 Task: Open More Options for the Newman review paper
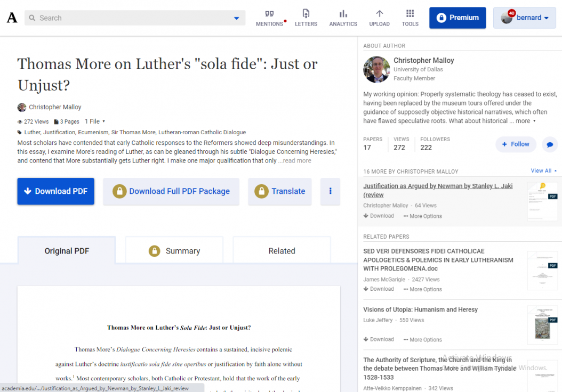pos(423,216)
